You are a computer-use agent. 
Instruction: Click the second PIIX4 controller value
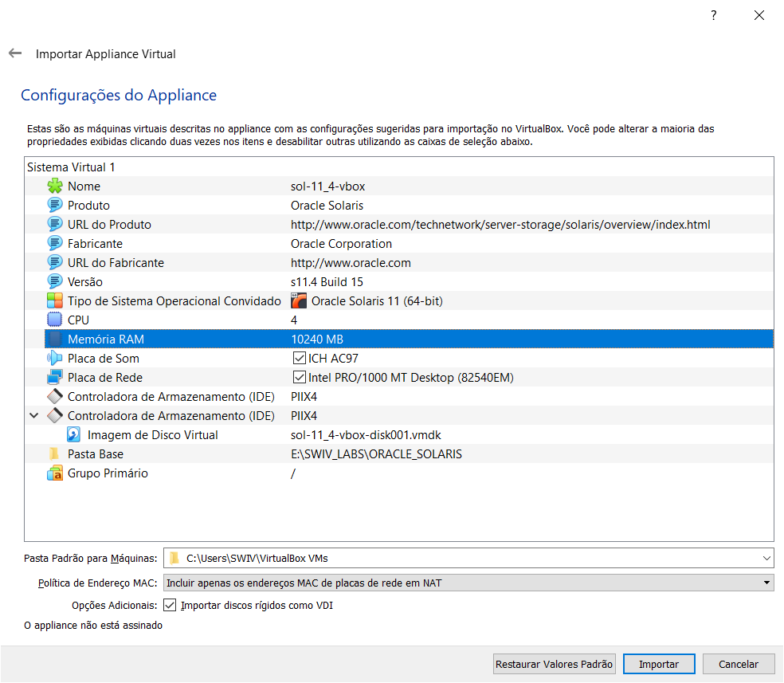tap(304, 415)
